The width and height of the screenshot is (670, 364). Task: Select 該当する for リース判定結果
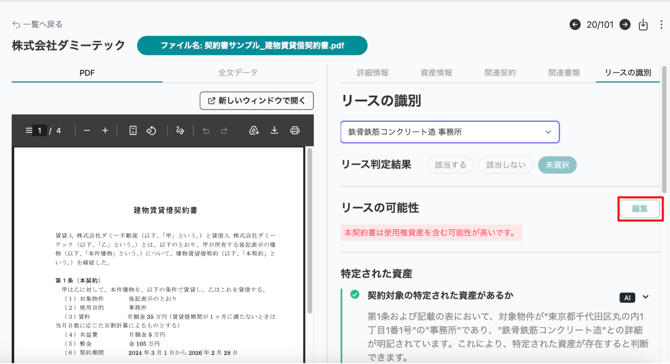click(x=450, y=165)
